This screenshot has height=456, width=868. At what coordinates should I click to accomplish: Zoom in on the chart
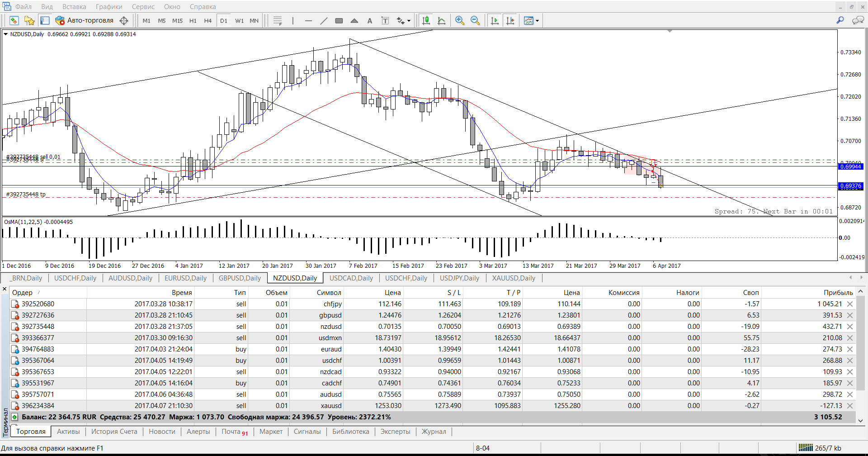(x=460, y=20)
